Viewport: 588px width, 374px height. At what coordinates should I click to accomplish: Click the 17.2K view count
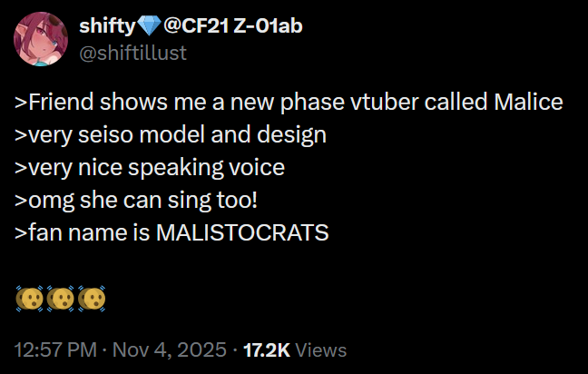(268, 349)
